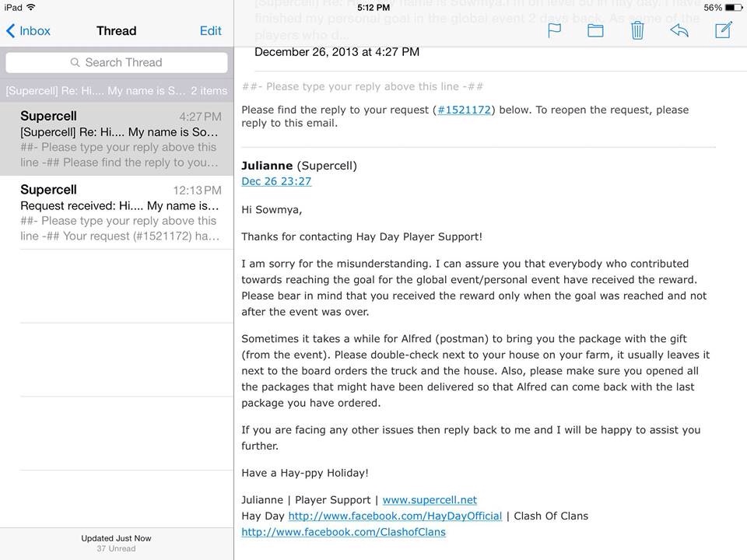Tap the Search Thread field

pos(117,62)
